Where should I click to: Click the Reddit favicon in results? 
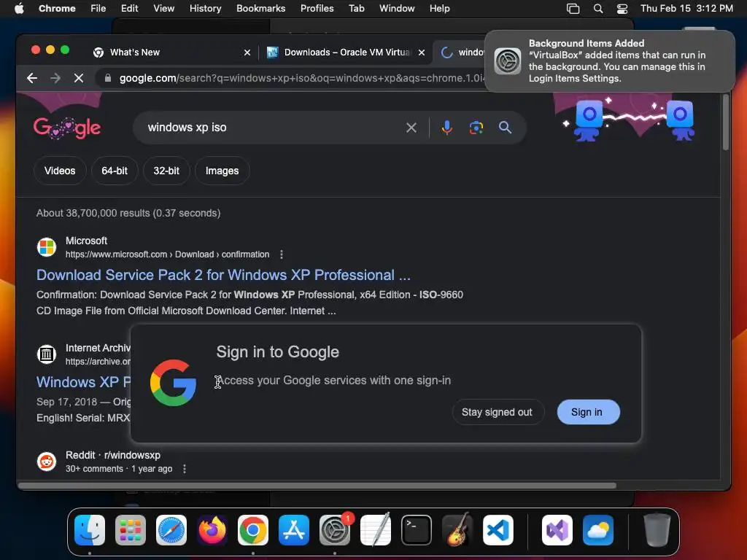[47, 462]
